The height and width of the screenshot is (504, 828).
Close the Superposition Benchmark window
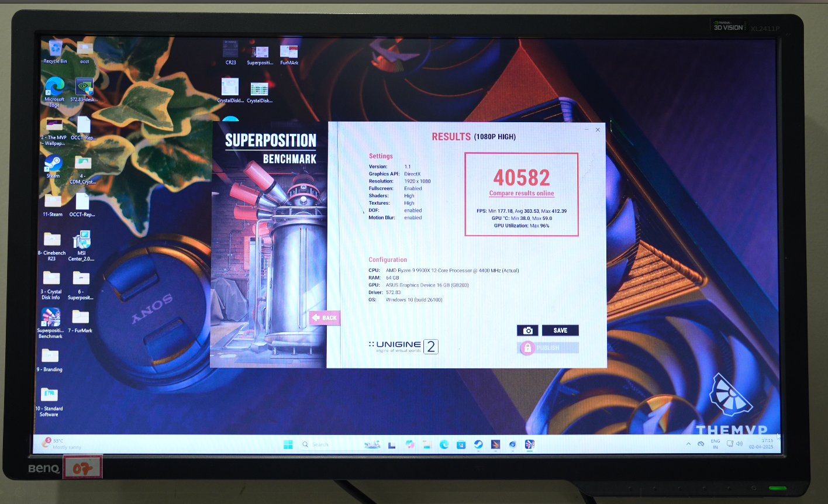pos(598,130)
